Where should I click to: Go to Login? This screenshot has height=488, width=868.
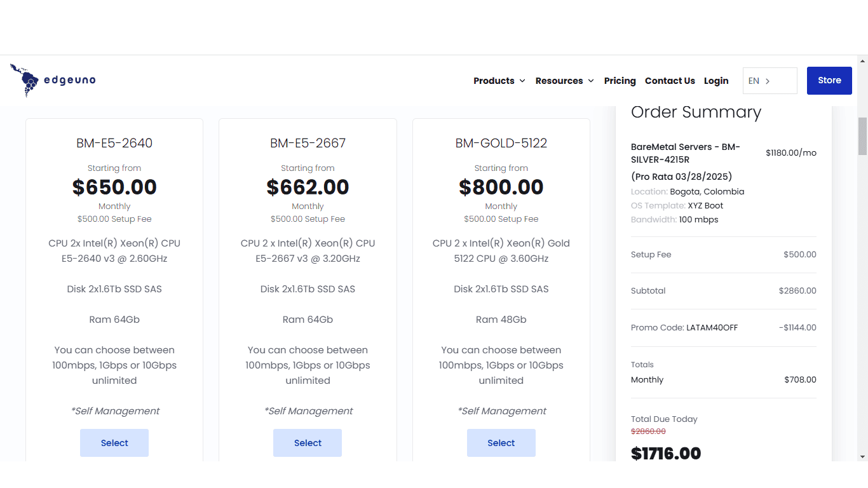(716, 81)
